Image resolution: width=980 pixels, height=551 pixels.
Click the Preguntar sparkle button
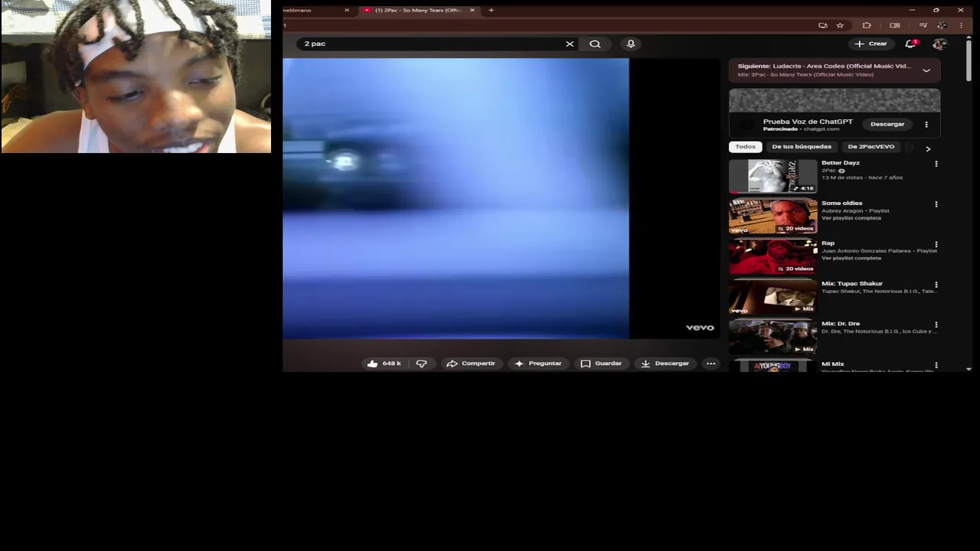click(x=538, y=364)
